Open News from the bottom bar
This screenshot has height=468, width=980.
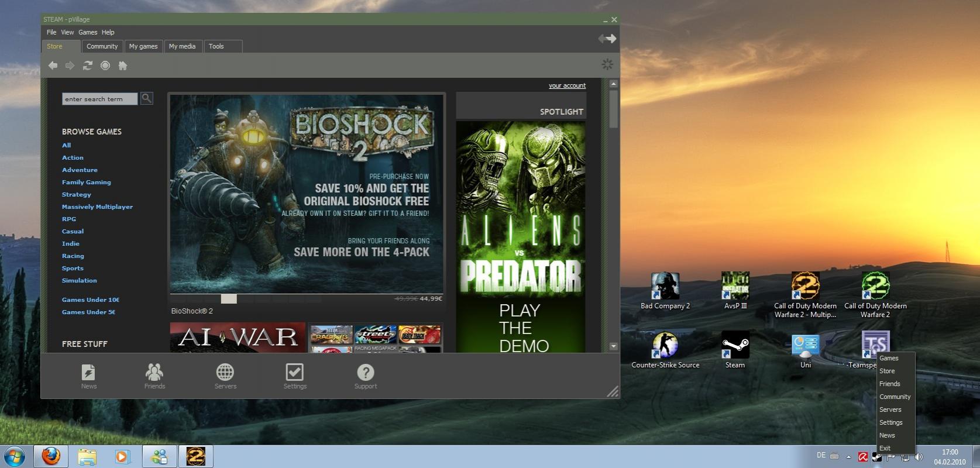click(x=89, y=376)
